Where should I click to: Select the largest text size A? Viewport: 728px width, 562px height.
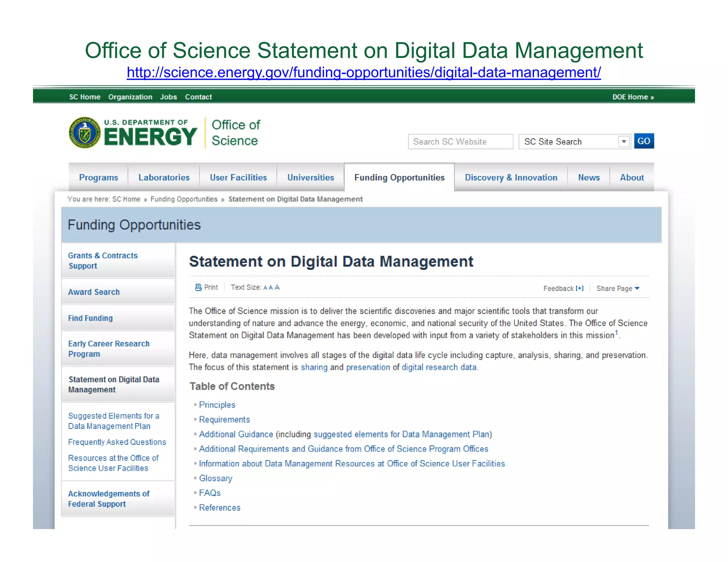277,287
